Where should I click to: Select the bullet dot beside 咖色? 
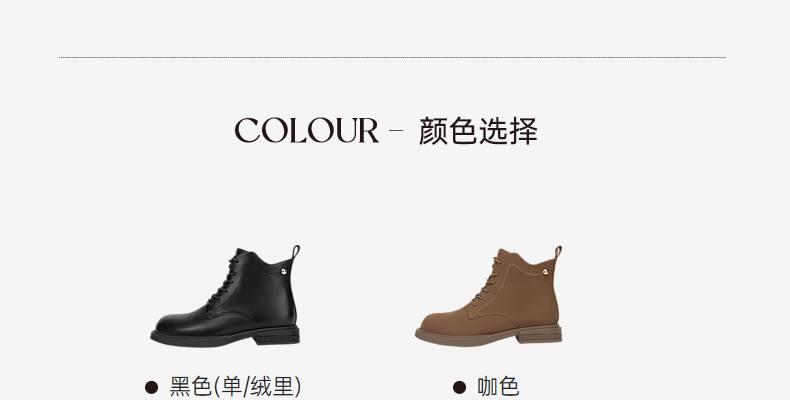pyautogui.click(x=459, y=387)
